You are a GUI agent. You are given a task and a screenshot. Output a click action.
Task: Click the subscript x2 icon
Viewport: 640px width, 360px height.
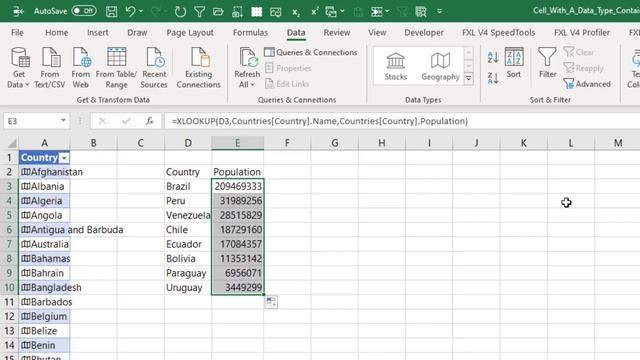tap(296, 12)
